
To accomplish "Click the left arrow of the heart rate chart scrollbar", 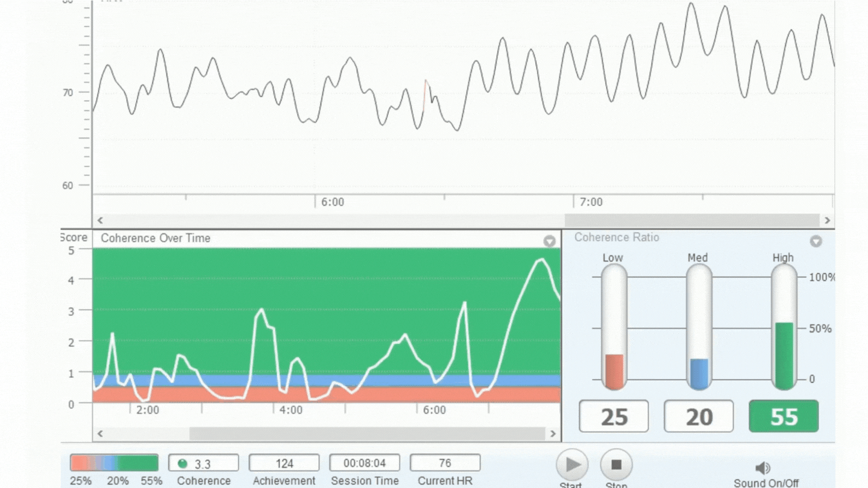I will (100, 221).
